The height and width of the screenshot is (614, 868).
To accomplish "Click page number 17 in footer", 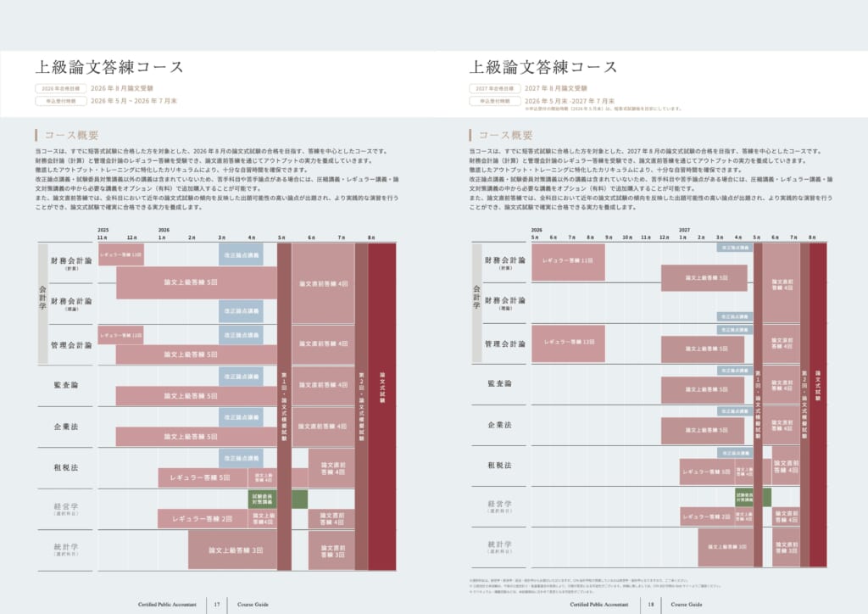I will pyautogui.click(x=217, y=605).
